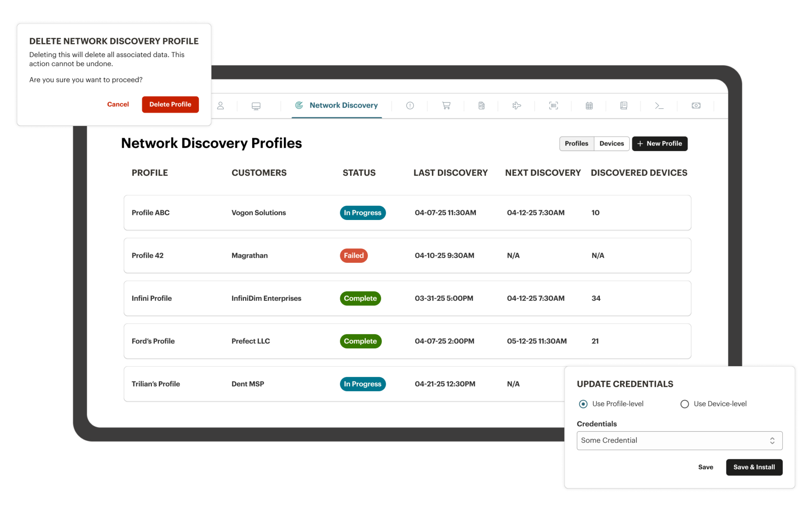Click the alert exclamation icon
812x512 pixels.
click(x=410, y=106)
